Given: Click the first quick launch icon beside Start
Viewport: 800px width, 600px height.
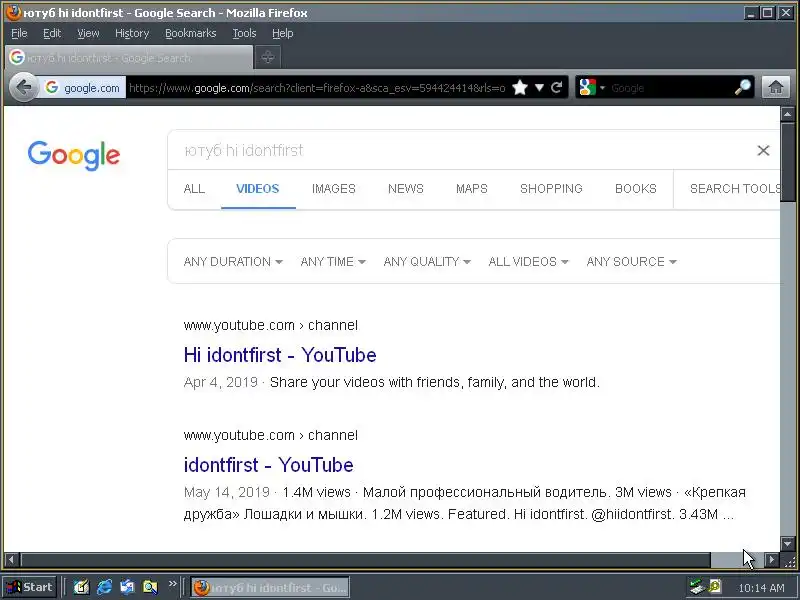Looking at the screenshot, I should pos(81,587).
